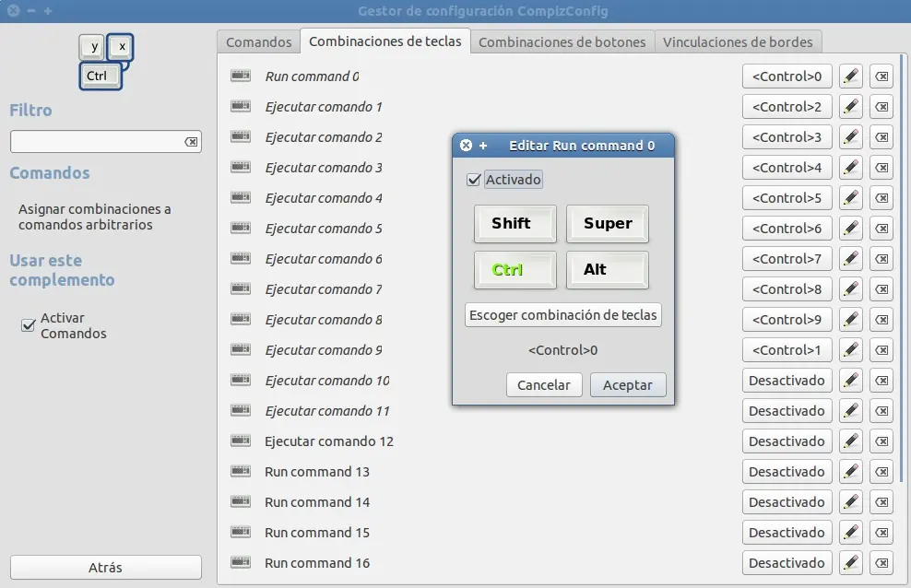This screenshot has width=911, height=588.
Task: Reset Ejecutar comando 11 binding with clear icon
Action: [x=881, y=411]
